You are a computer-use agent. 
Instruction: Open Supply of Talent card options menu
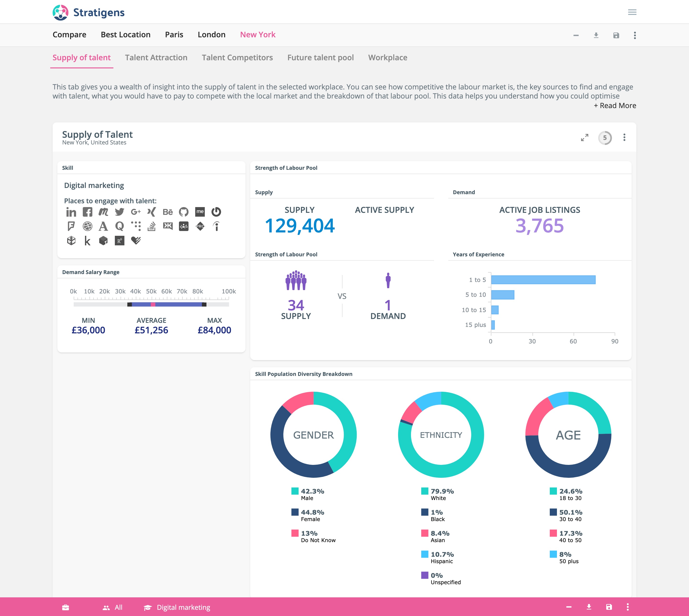click(x=624, y=137)
